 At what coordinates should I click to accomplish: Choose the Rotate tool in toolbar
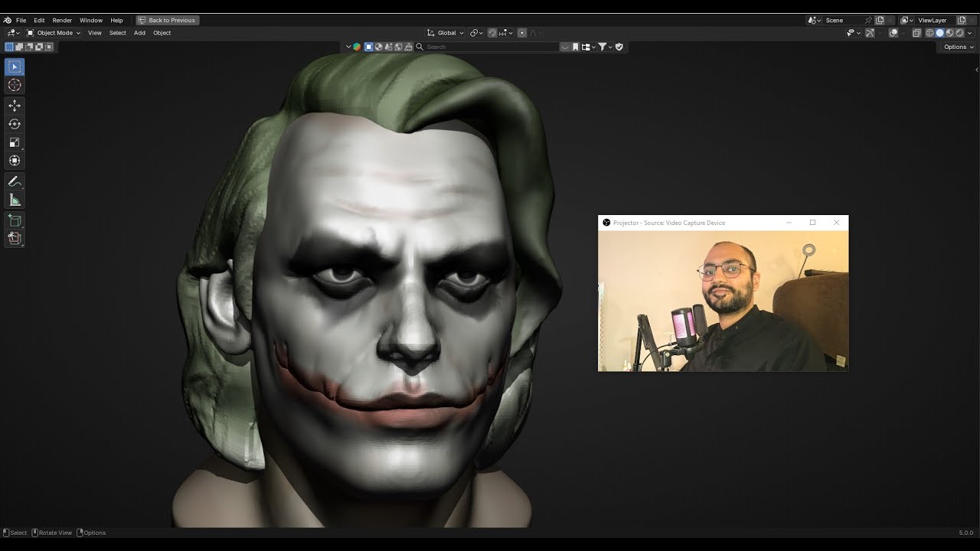(15, 124)
